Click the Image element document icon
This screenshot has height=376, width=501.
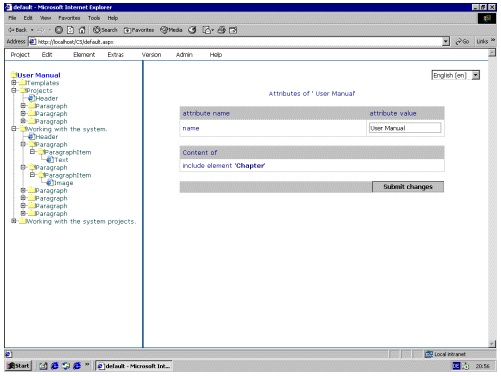[50, 182]
